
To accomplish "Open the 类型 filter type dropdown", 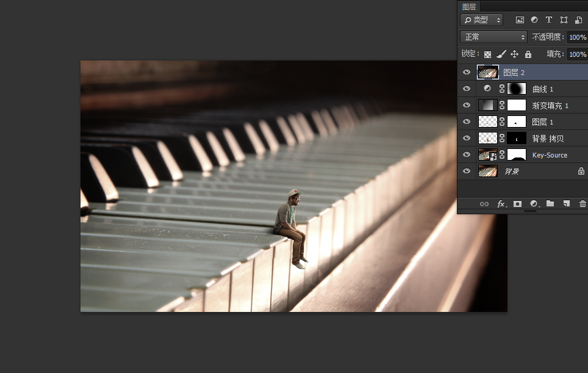I will pos(481,20).
